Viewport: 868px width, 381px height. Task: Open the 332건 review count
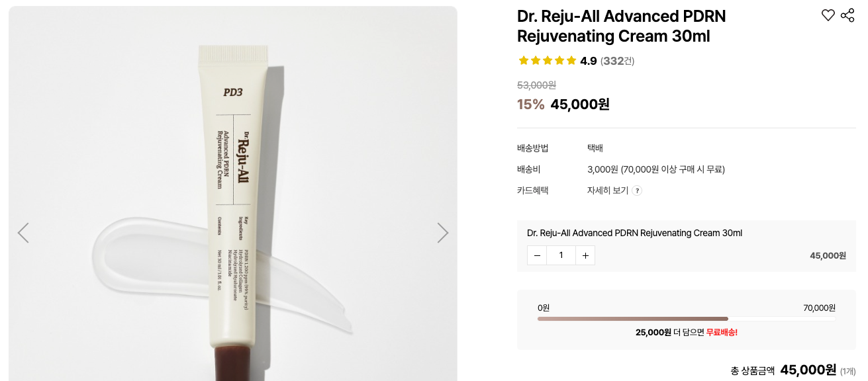tap(617, 61)
